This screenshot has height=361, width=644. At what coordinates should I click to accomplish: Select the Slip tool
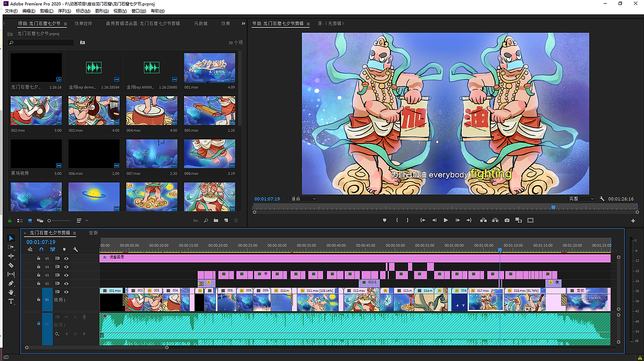(x=11, y=274)
